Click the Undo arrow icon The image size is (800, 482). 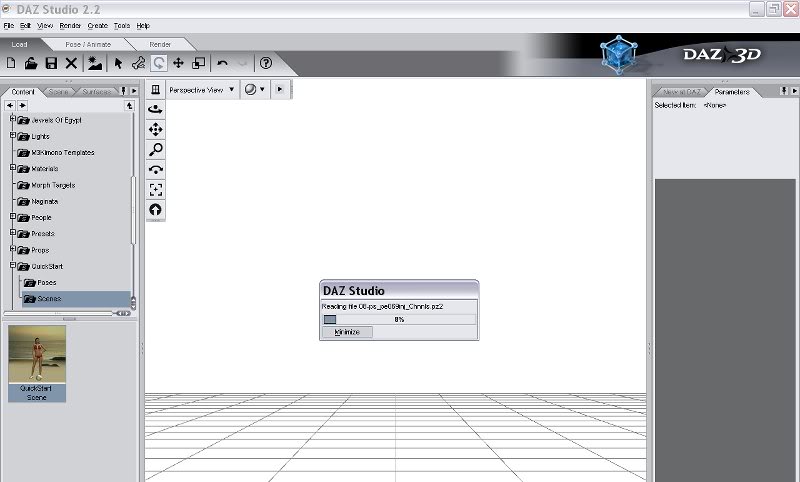(x=222, y=63)
